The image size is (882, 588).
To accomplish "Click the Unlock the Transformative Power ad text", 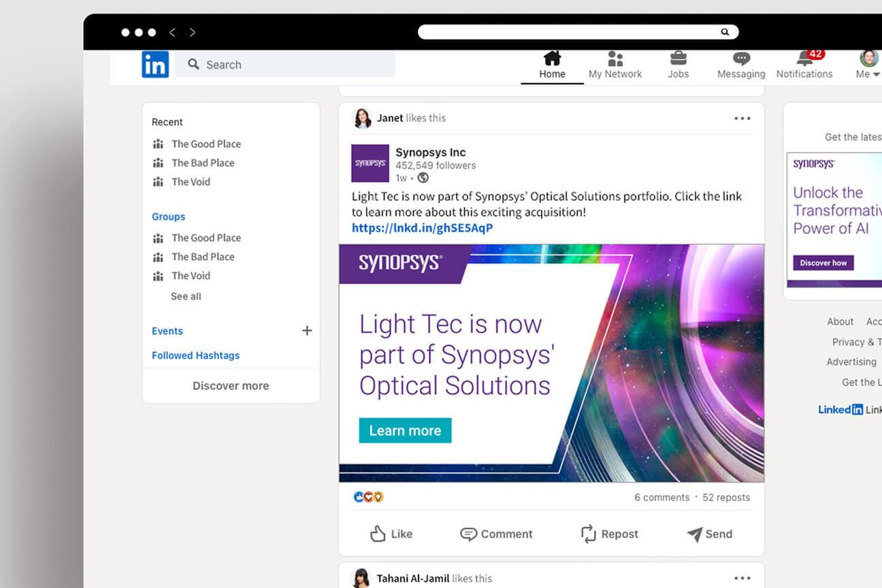I will pyautogui.click(x=837, y=210).
